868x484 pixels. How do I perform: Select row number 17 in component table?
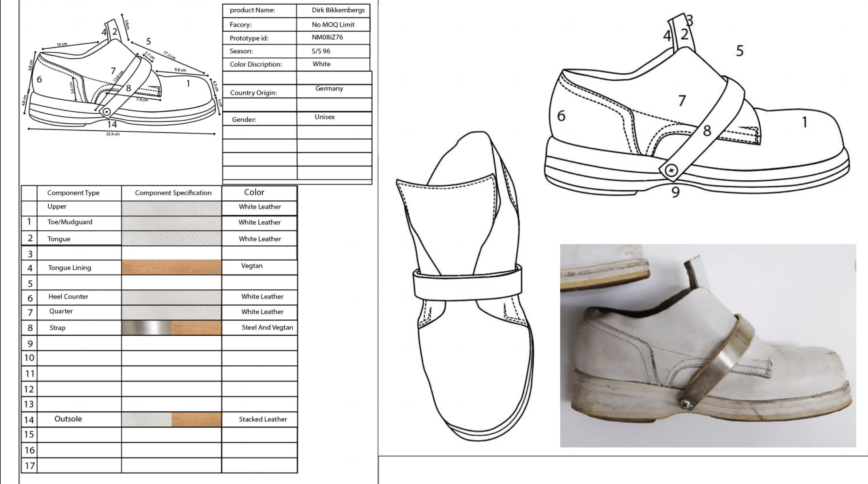coord(30,466)
